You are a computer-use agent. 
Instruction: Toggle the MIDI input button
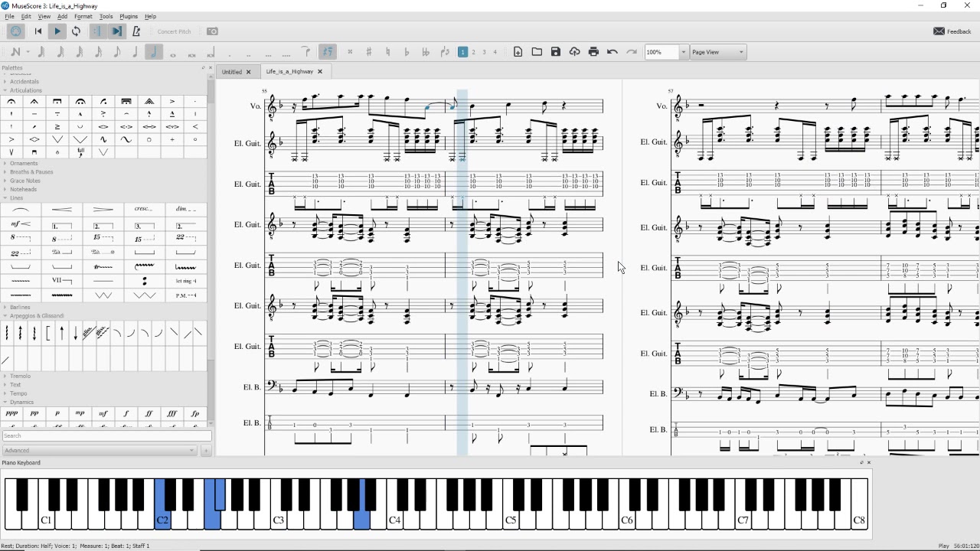click(x=15, y=31)
